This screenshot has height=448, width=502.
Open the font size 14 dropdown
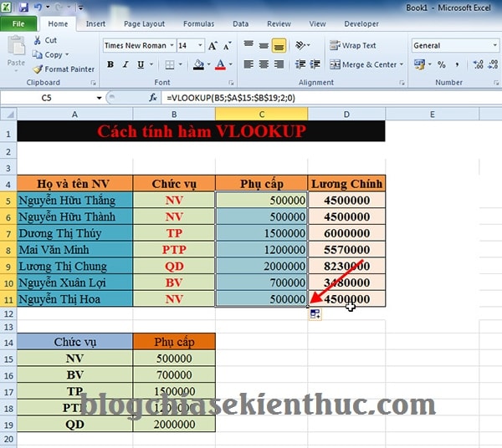pos(200,45)
